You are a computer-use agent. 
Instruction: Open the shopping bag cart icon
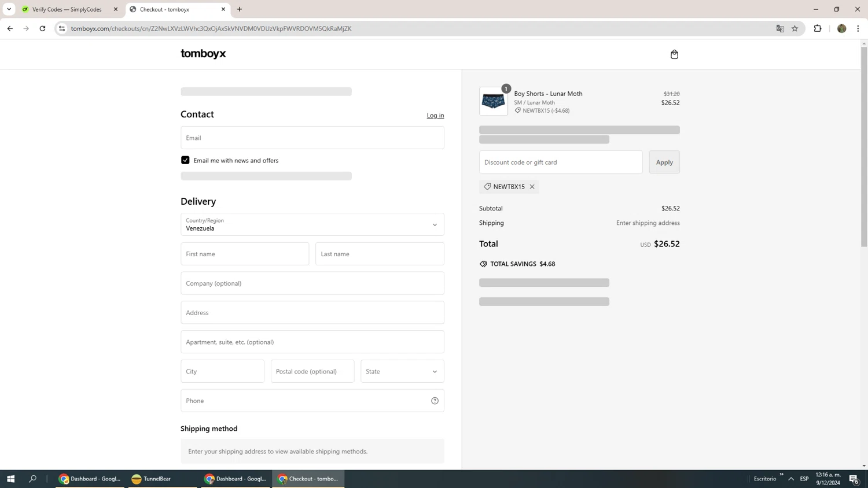click(x=674, y=54)
